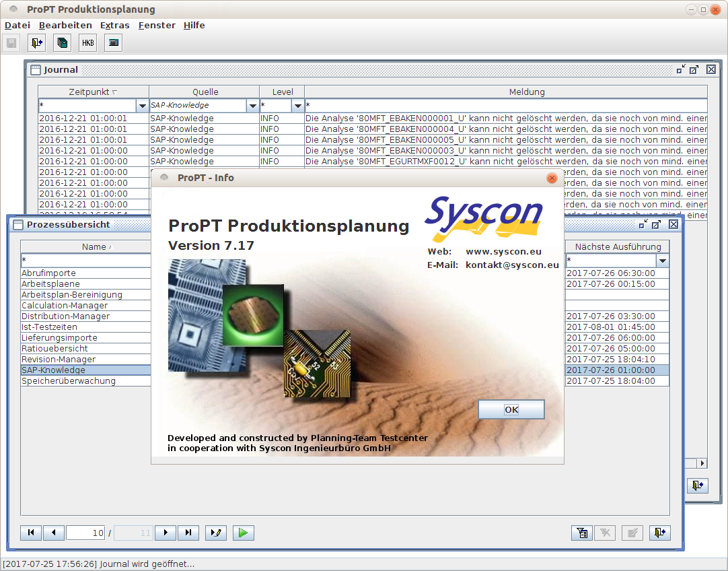Sort Journal by Zeitpunkt column header

pos(94,92)
